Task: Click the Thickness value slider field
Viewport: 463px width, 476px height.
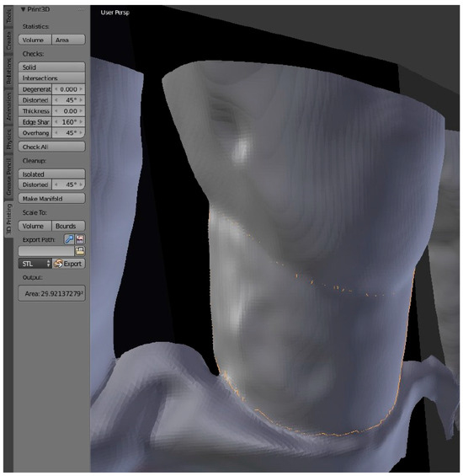Action: click(68, 111)
